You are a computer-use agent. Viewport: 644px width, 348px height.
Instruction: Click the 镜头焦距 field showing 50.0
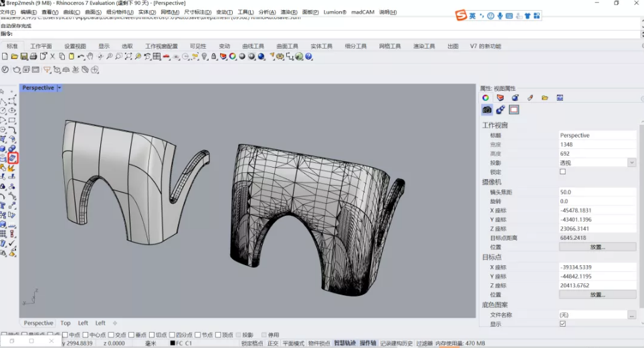(598, 192)
